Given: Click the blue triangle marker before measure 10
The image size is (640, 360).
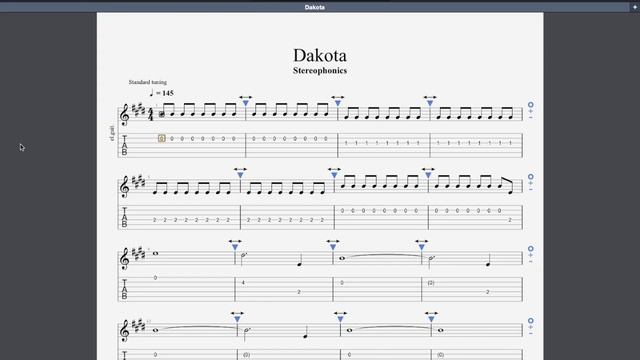Looking at the screenshot, I should 235,247.
